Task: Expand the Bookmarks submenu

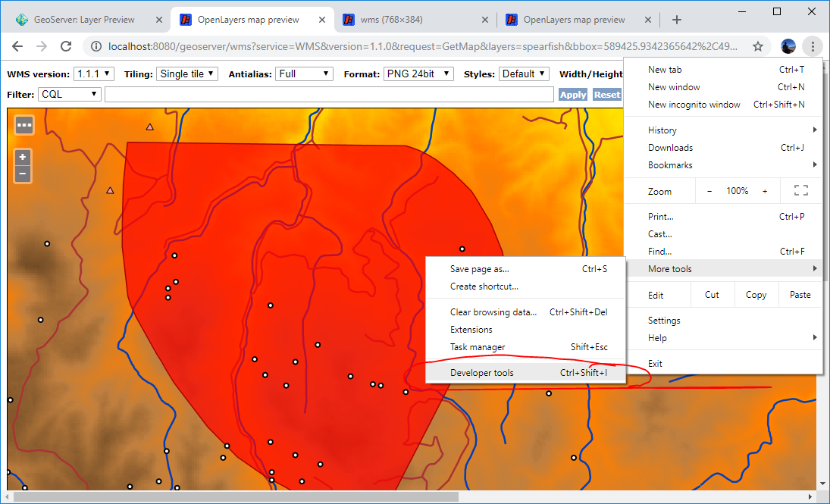Action: tap(723, 164)
